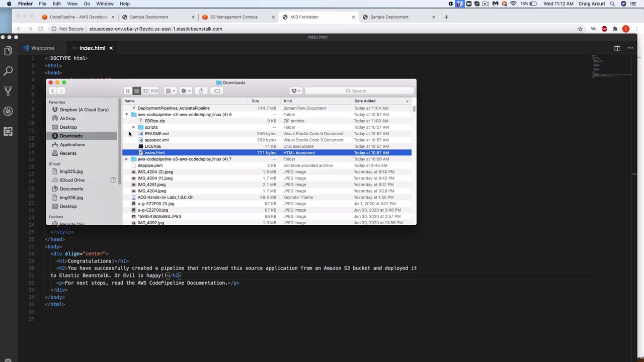Sort Finder list by Name column
This screenshot has width=644, height=362.
pos(185,101)
